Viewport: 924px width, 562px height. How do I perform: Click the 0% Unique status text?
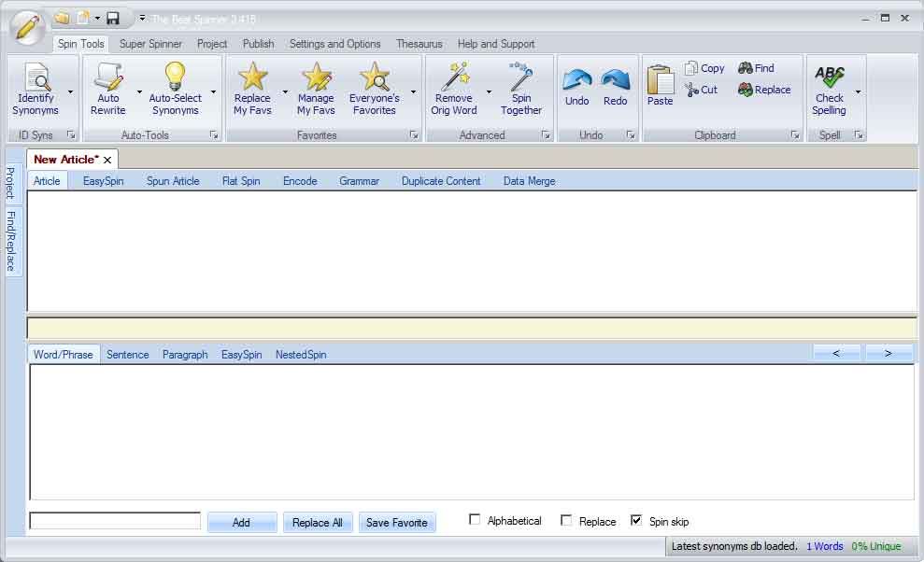875,546
